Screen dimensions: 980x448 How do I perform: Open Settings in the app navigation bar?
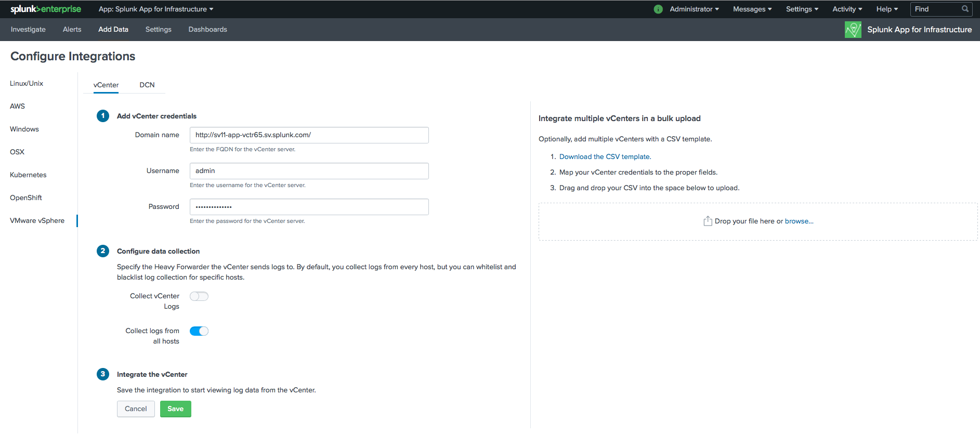click(x=158, y=30)
